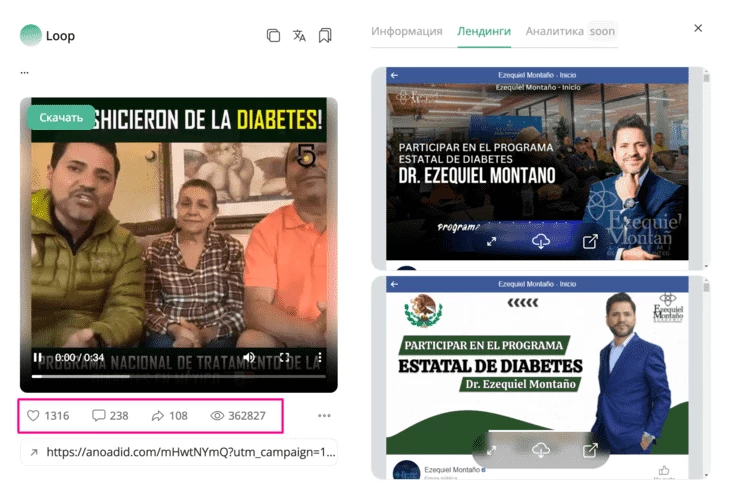Open the Loop advertiser avatar
The height and width of the screenshot is (502, 730).
(x=31, y=35)
